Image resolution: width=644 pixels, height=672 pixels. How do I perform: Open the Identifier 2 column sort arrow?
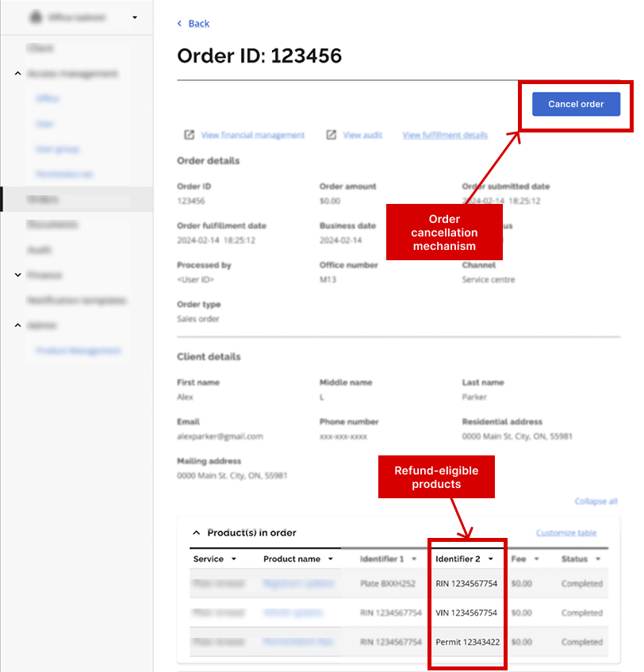point(491,559)
